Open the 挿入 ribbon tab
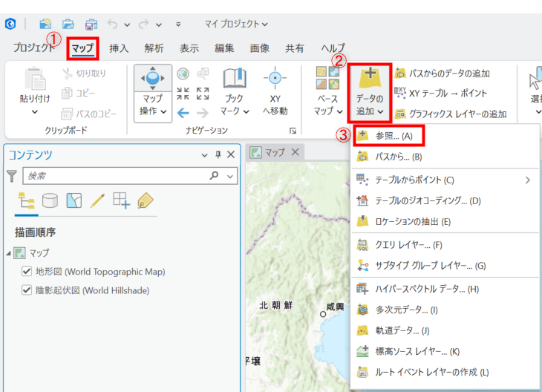Image resolution: width=542 pixels, height=392 pixels. (119, 48)
